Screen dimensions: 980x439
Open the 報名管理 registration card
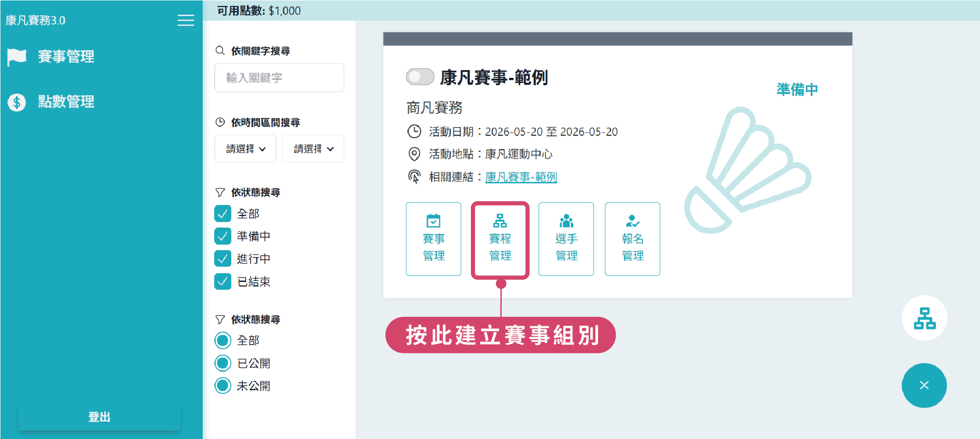pos(632,239)
